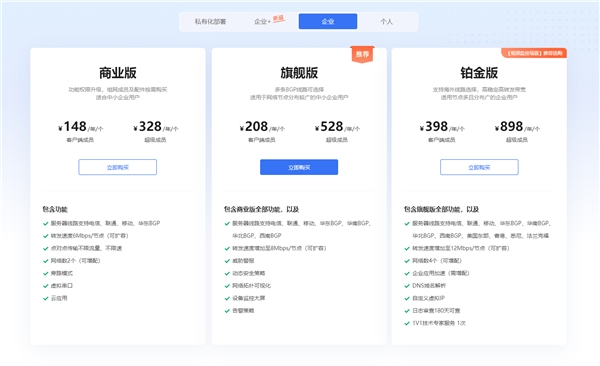Click the checkmark beside 自定义虚拟IP

407,298
